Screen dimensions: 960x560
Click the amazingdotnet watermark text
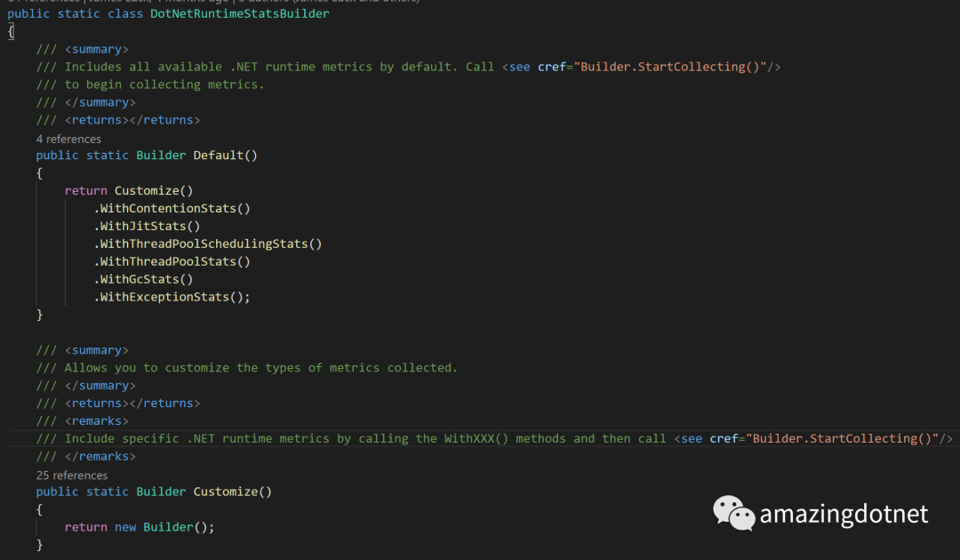point(844,514)
